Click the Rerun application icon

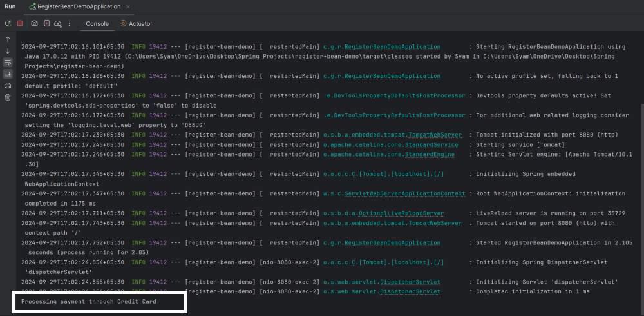pos(8,23)
